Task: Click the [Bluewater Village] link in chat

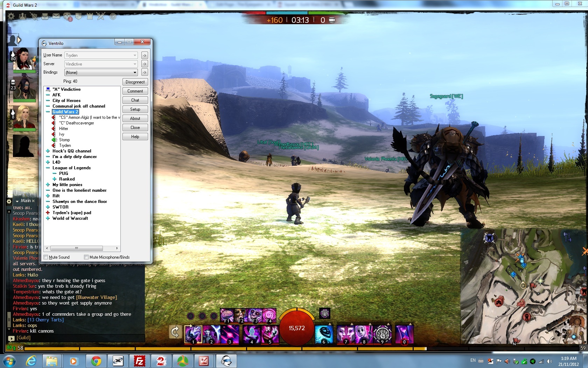Action: (x=96, y=298)
